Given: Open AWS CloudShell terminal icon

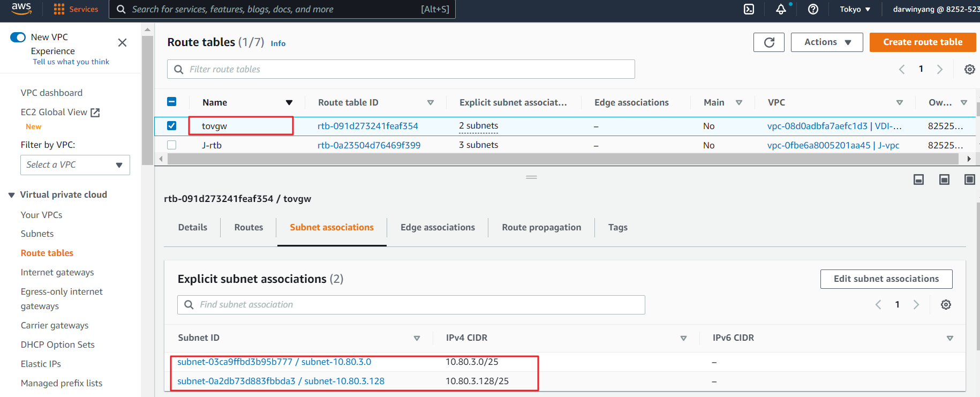Looking at the screenshot, I should point(749,9).
